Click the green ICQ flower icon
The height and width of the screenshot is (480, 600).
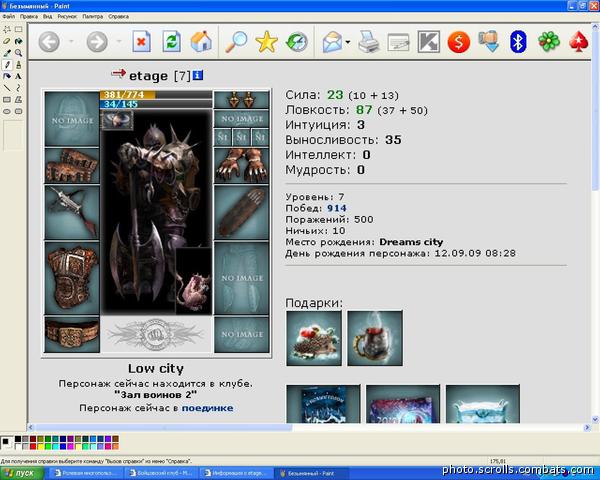549,42
